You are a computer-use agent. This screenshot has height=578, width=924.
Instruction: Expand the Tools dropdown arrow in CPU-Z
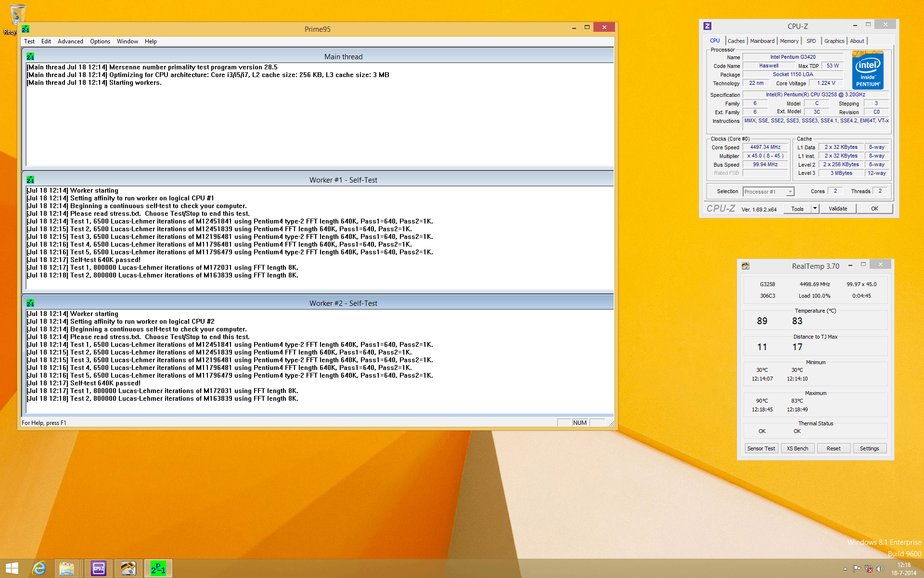click(x=815, y=209)
